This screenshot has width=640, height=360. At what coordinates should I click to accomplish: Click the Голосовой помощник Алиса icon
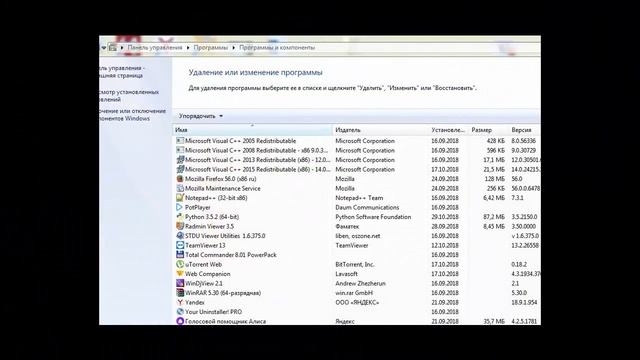coord(180,321)
